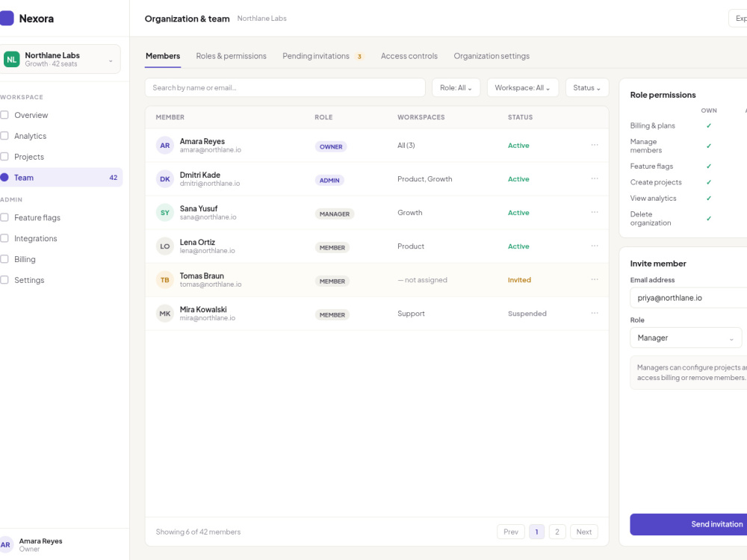Click the Invited status of Tomas Braun
This screenshot has height=560, width=747.
[519, 280]
